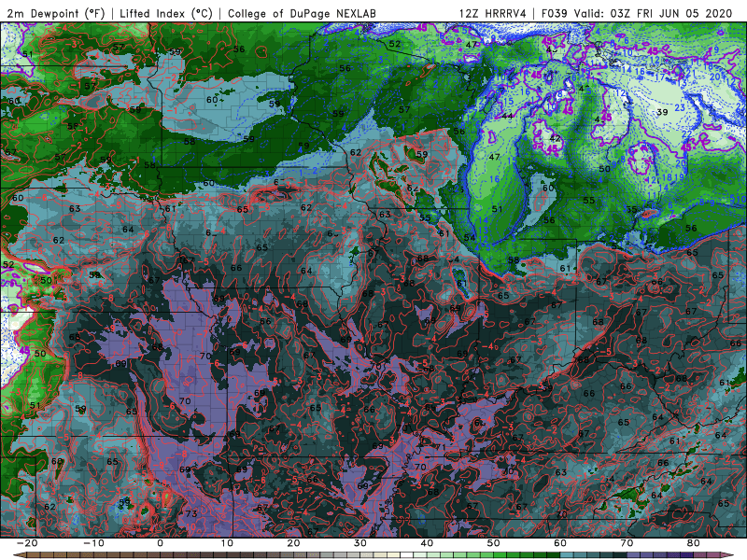Click the '-10' label on the color scale

pos(93,543)
